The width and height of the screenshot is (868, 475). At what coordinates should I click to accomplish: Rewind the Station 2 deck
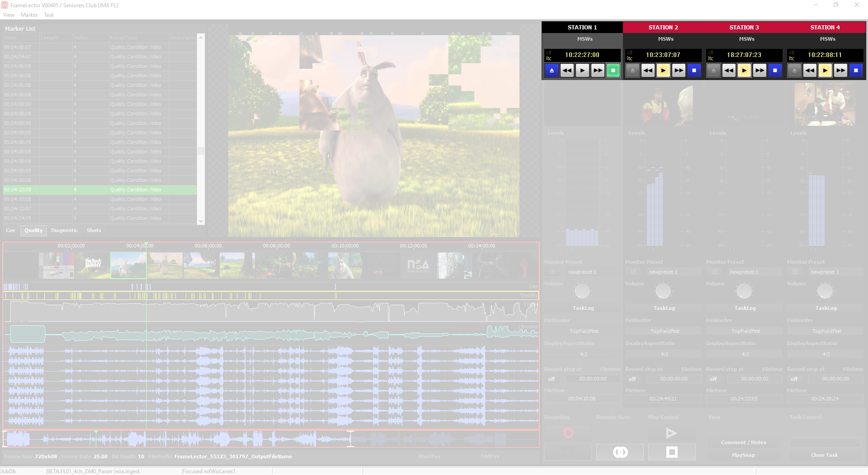pyautogui.click(x=648, y=71)
